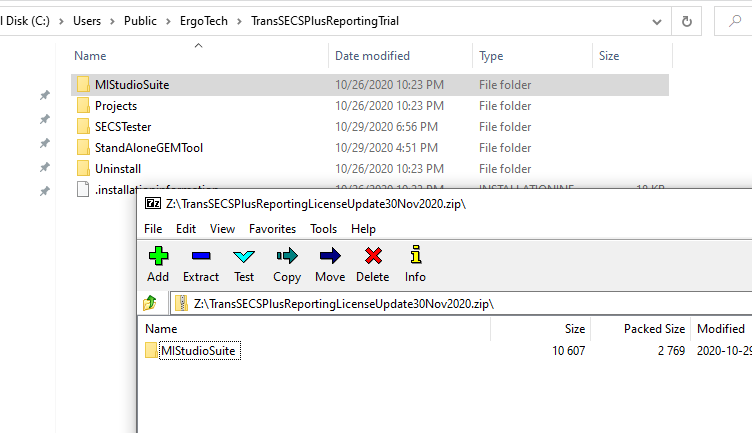Click the pin icon beside the MIStudioSuite row

pyautogui.click(x=45, y=95)
